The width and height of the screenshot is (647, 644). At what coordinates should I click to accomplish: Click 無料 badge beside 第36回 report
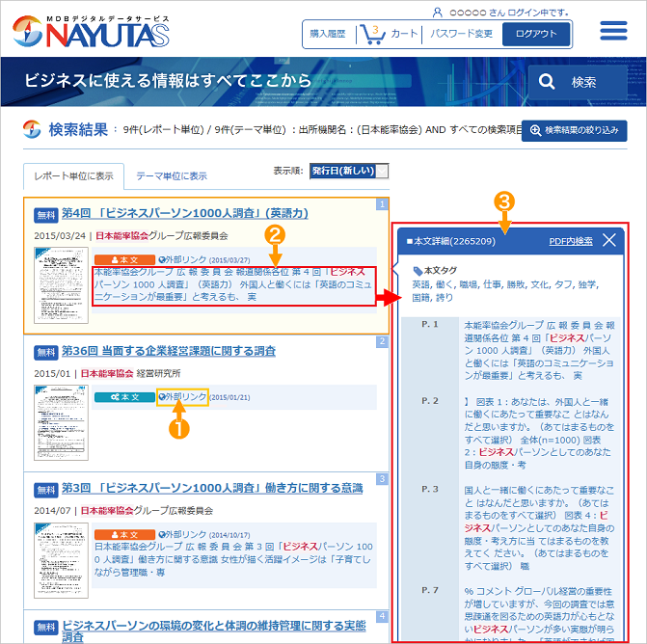[46, 352]
